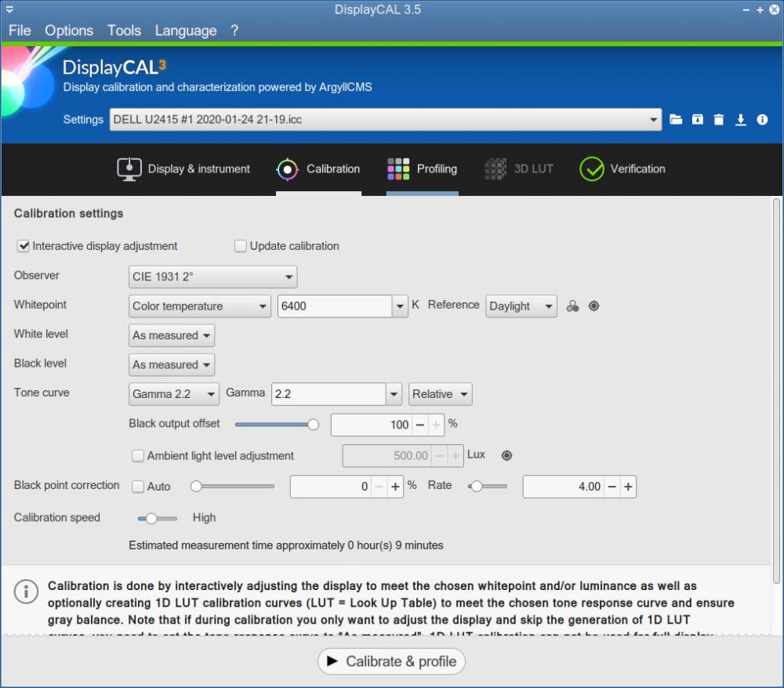
Task: Switch to Display & instrument tab
Action: [x=183, y=169]
